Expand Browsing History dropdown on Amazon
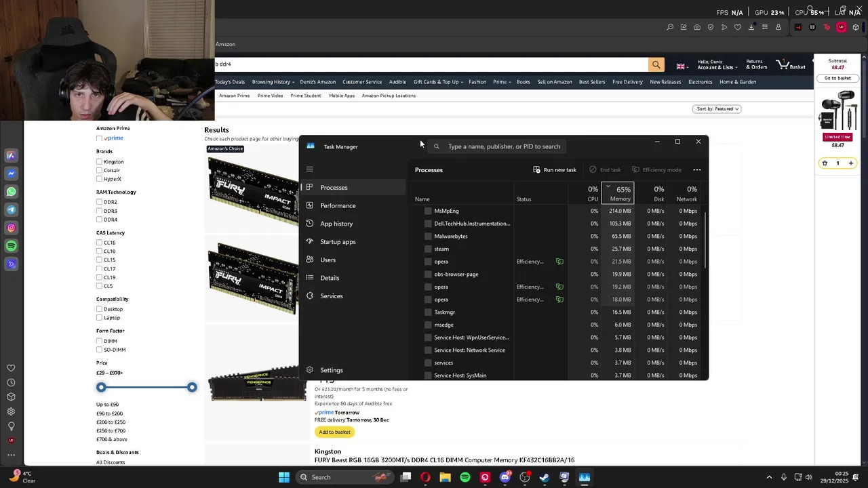This screenshot has height=488, width=868. [273, 82]
